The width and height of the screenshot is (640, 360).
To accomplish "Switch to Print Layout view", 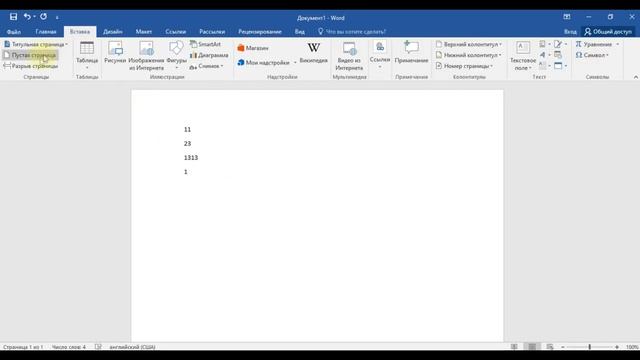I will tap(532, 347).
